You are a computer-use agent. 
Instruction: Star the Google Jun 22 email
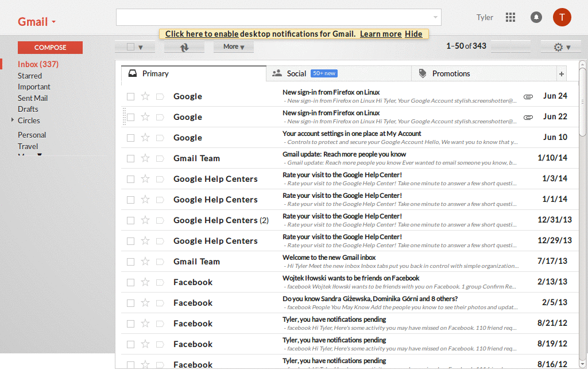click(x=145, y=117)
